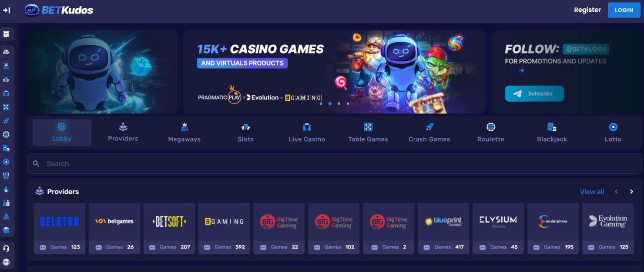Open the Betsoft provider thumbnail
This screenshot has height=272, width=644.
169,229
